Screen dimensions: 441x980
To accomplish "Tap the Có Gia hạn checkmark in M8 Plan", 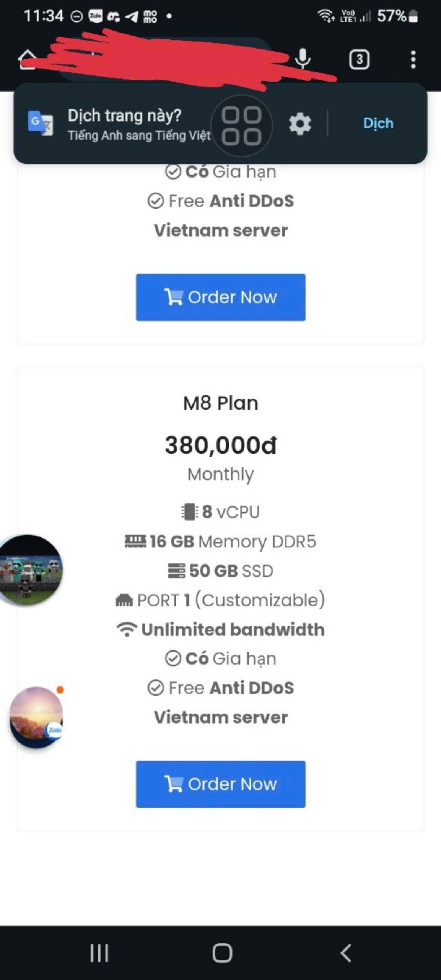I will pos(173,659).
